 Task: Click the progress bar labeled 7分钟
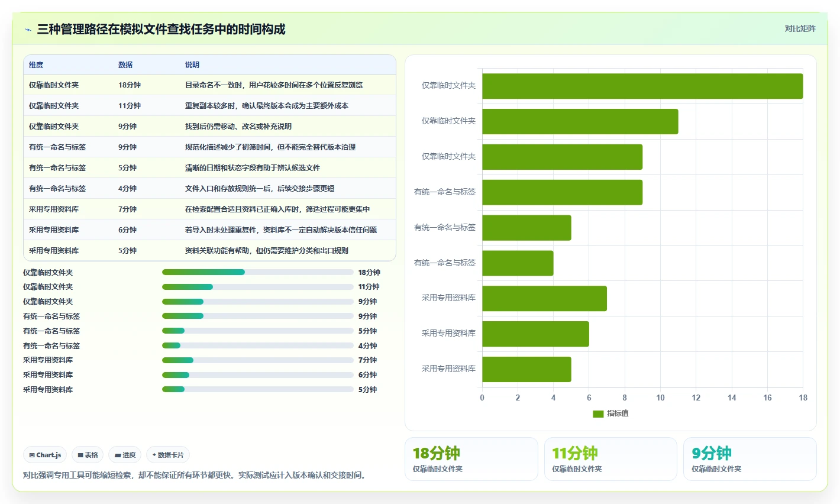point(257,360)
